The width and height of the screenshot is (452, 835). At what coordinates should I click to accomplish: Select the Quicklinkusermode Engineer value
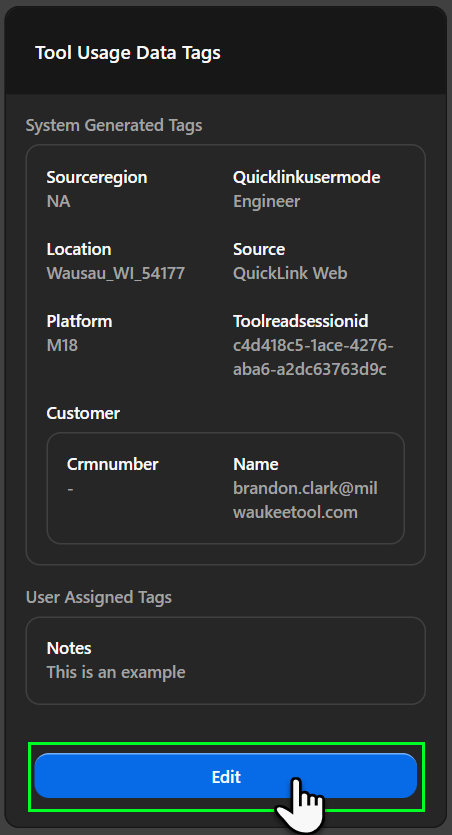267,201
